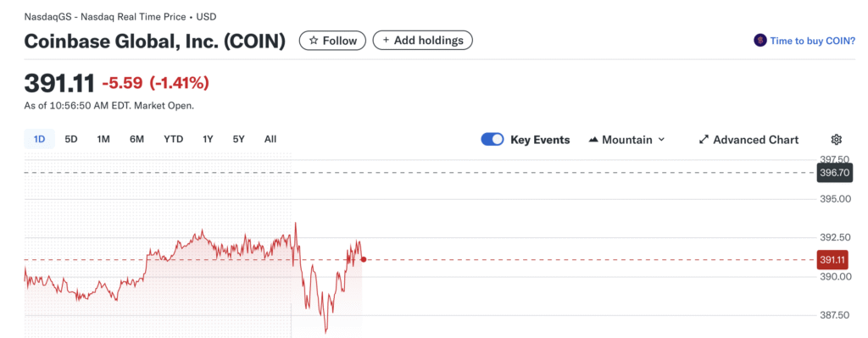The image size is (868, 338).
Task: Switch to the 5D time range
Action: coord(71,140)
